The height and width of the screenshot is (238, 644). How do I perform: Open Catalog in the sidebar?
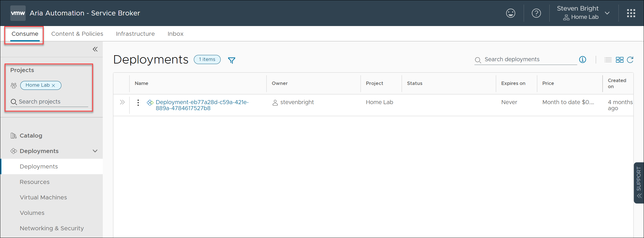[x=31, y=136]
